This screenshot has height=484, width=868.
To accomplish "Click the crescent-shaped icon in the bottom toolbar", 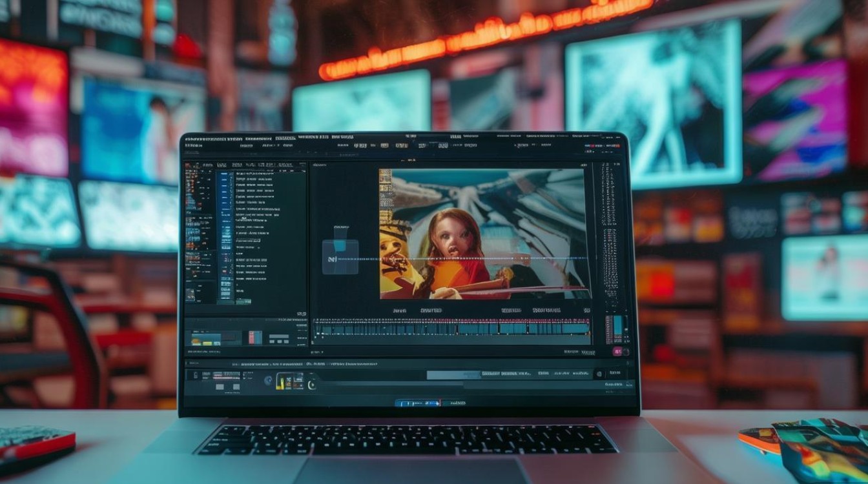I will (x=311, y=384).
